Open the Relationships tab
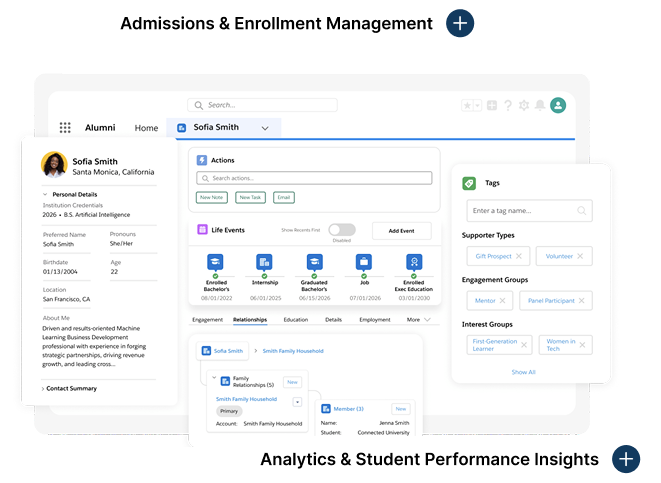 [x=250, y=319]
